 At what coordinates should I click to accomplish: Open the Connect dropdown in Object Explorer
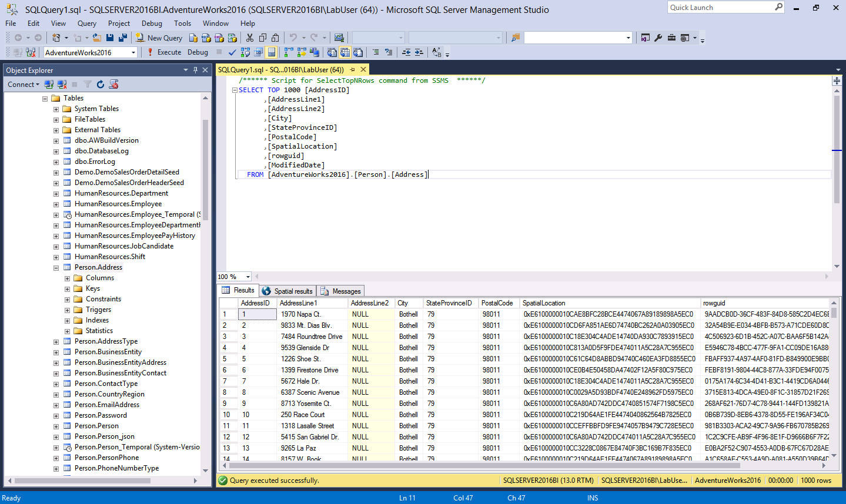point(24,85)
